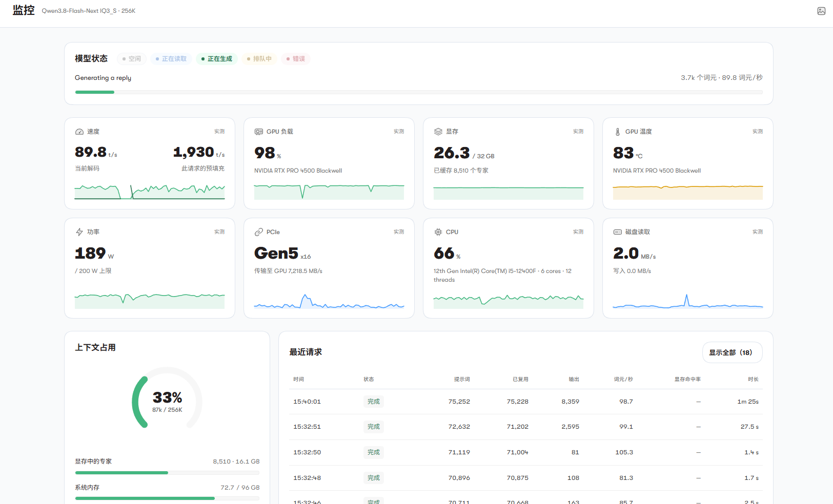Click the 1,930 t/s prefill speed value
This screenshot has height=504, width=833.
[199, 152]
